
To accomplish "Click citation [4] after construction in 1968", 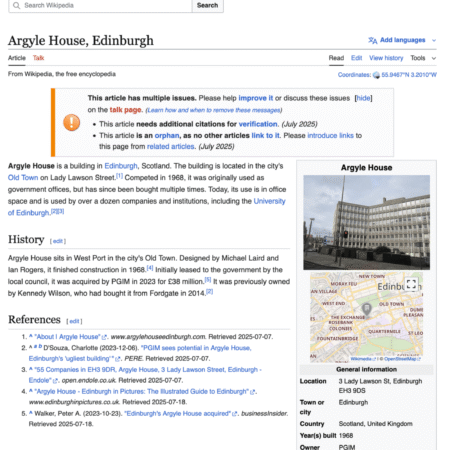I will (x=150, y=268).
